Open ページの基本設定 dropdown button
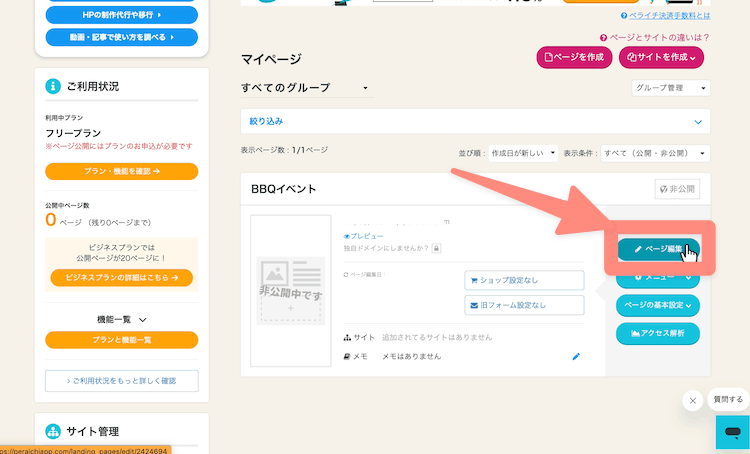750x454 pixels. pyautogui.click(x=658, y=305)
